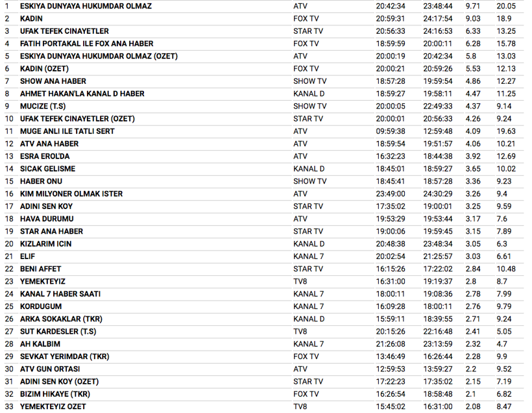
Task: Select the HAVA DURUMU entry
Action: tap(47, 219)
